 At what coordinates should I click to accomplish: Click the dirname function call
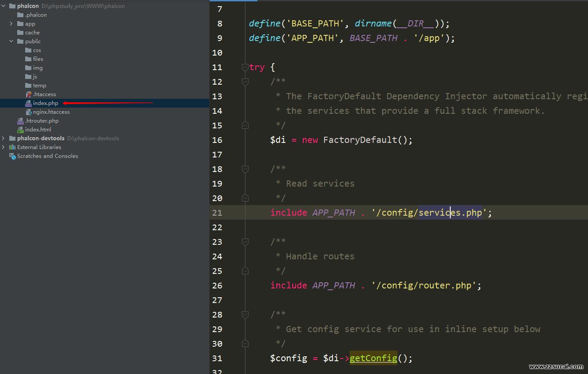point(373,23)
